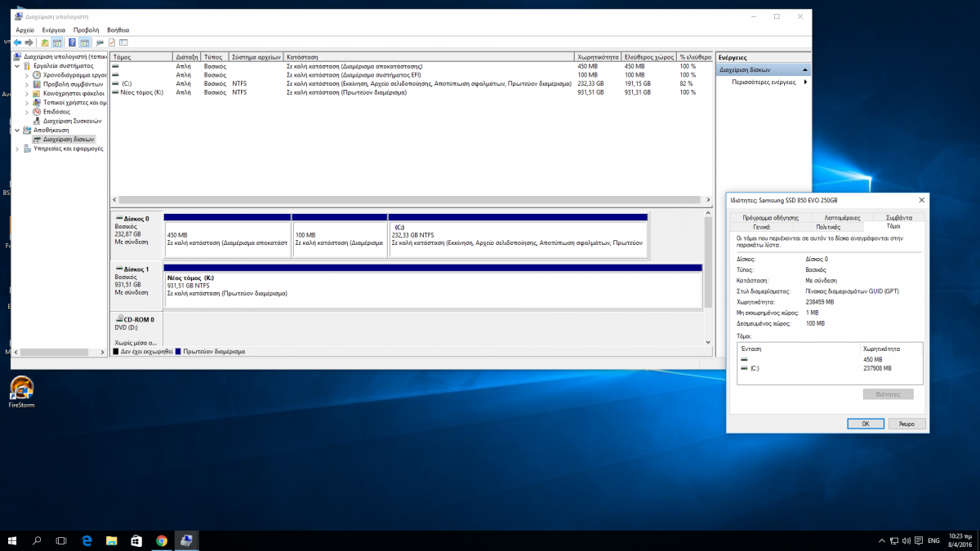Expand the Τοπικοί χρήστες branch
Screen dimensions: 980x551
coord(27,103)
